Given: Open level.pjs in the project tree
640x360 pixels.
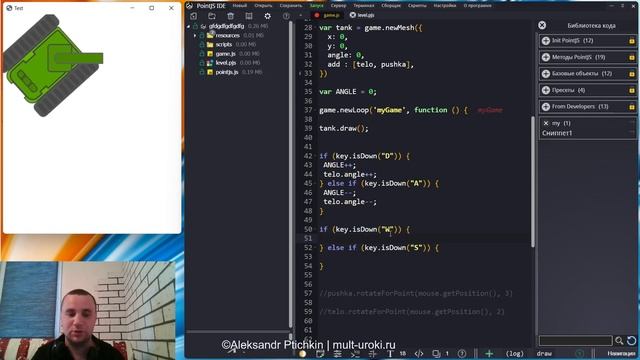Looking at the screenshot, I should pyautogui.click(x=226, y=63).
